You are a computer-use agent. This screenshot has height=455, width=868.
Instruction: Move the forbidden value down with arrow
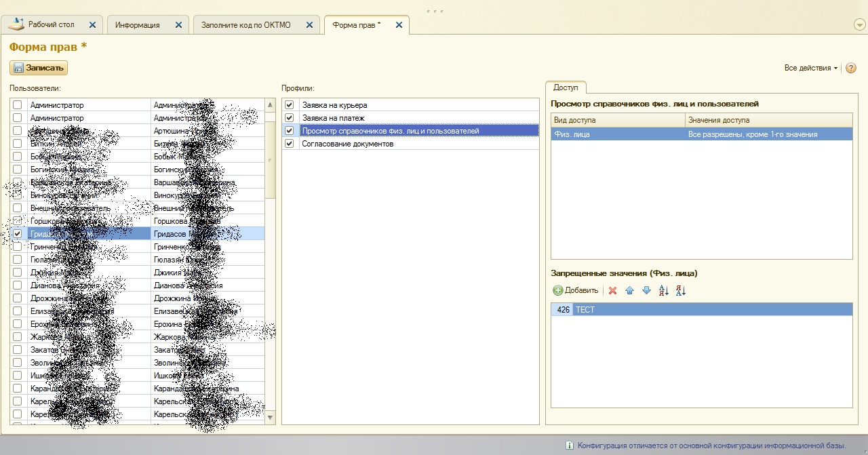click(646, 290)
